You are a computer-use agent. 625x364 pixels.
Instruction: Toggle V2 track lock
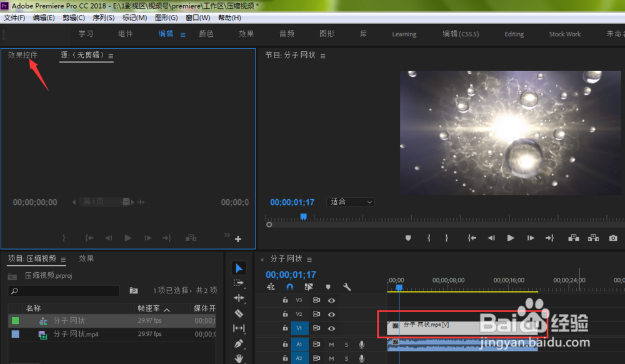[x=285, y=314]
